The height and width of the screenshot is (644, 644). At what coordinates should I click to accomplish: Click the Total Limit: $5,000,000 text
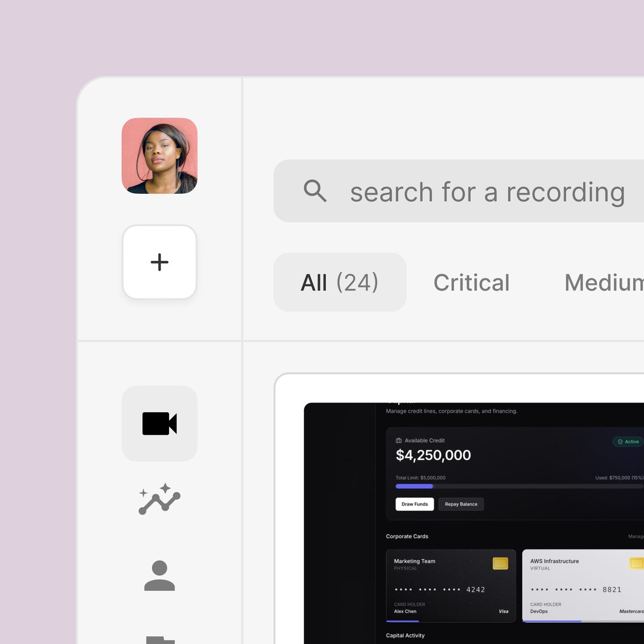[420, 478]
